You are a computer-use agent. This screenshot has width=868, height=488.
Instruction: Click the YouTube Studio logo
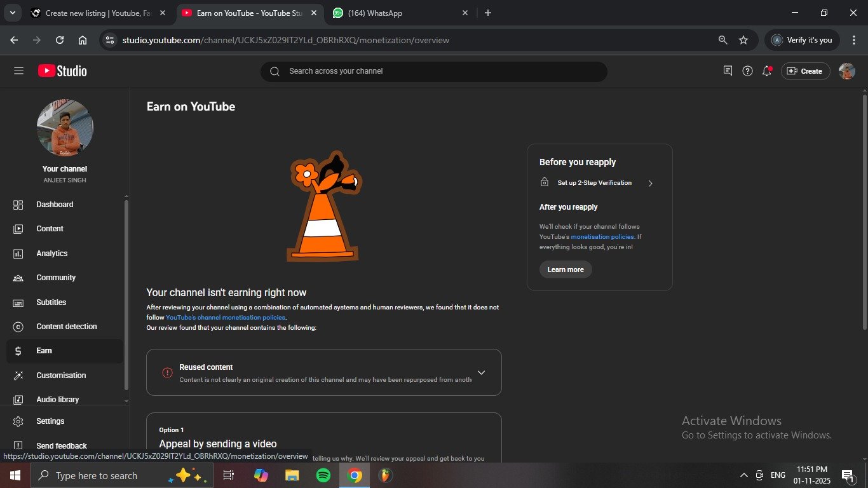[x=62, y=71]
